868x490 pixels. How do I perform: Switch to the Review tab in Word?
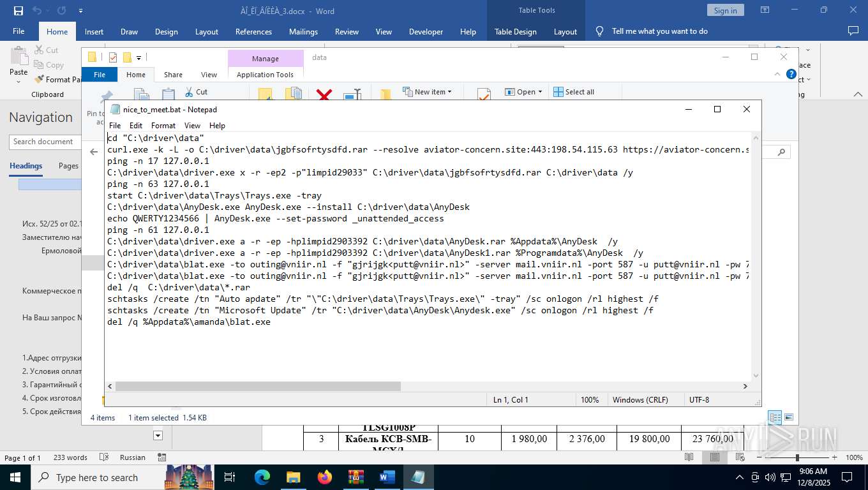(x=347, y=31)
